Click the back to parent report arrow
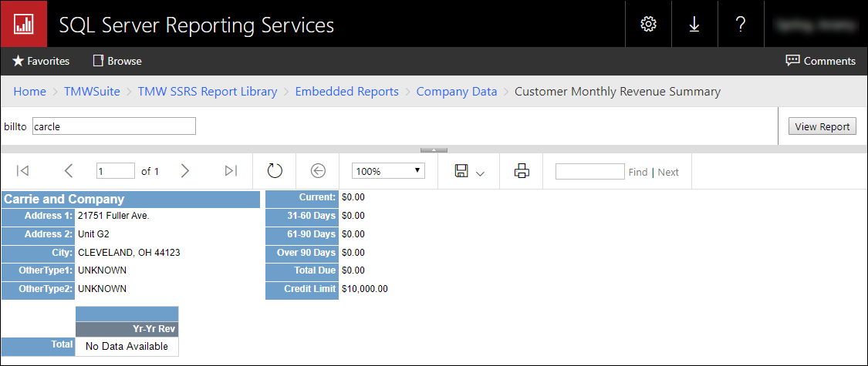This screenshot has width=868, height=366. (x=319, y=171)
